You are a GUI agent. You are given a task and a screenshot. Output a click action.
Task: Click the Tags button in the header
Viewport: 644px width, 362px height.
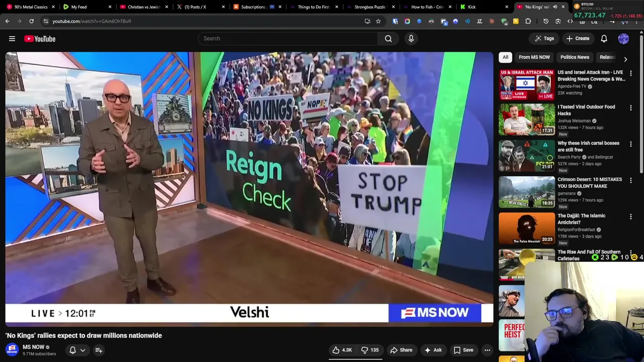click(x=544, y=38)
